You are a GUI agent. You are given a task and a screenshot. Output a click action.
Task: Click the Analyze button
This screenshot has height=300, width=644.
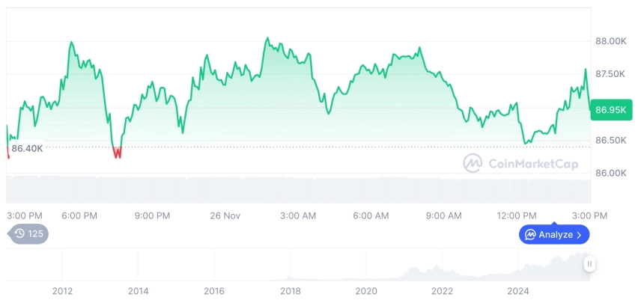click(554, 235)
